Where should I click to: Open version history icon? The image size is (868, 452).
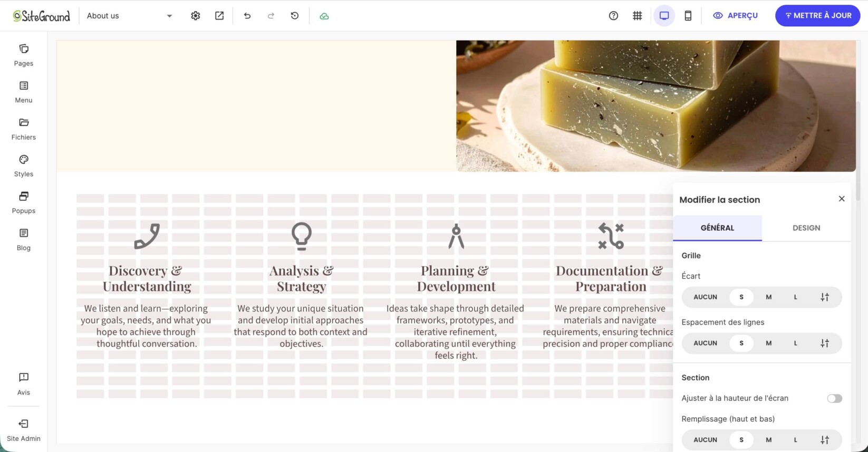[x=295, y=16]
